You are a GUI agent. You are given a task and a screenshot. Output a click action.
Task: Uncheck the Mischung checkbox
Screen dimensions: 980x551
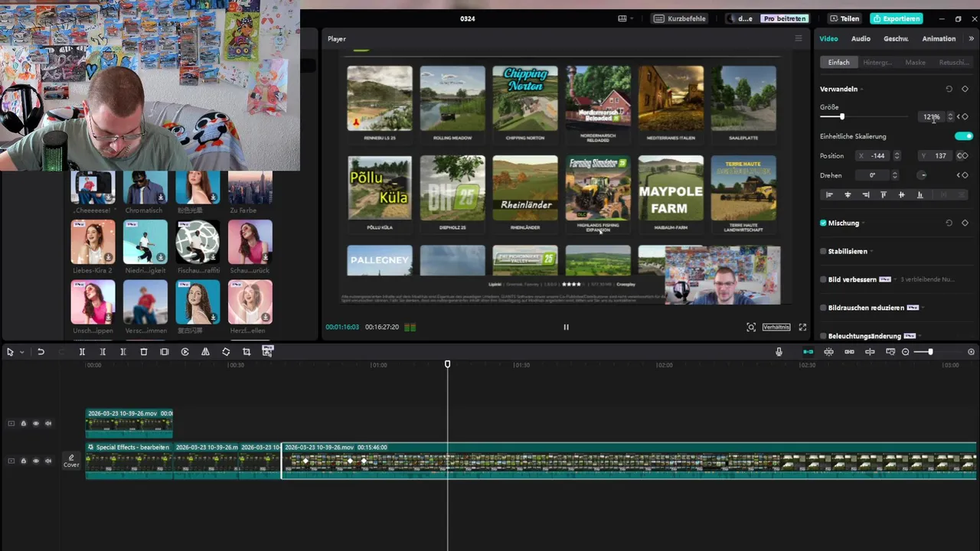point(823,223)
